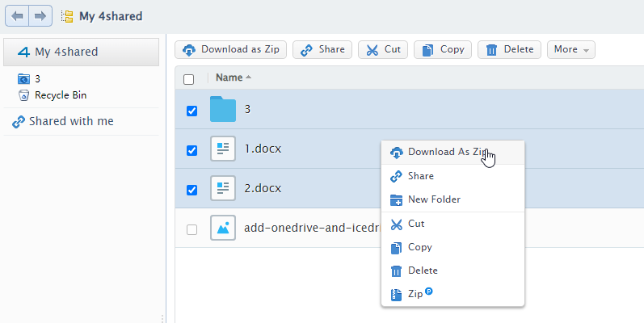Open the More dropdown in toolbar
644x323 pixels.
pos(570,50)
